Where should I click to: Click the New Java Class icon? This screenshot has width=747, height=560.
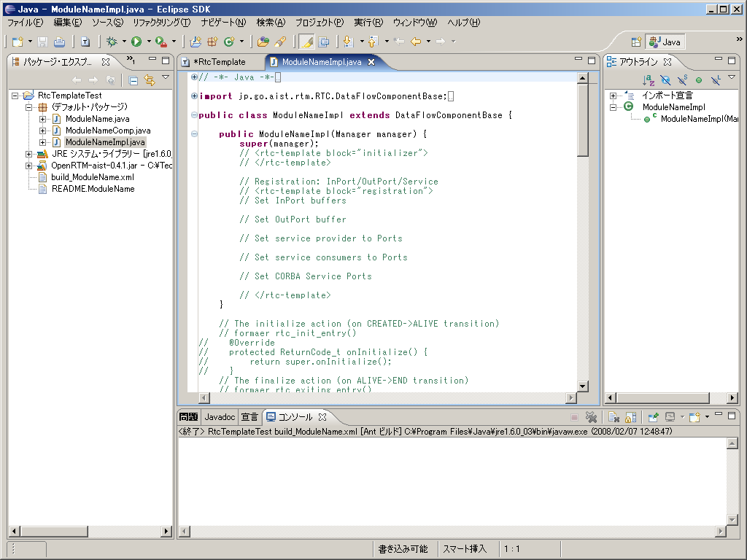pos(229,42)
